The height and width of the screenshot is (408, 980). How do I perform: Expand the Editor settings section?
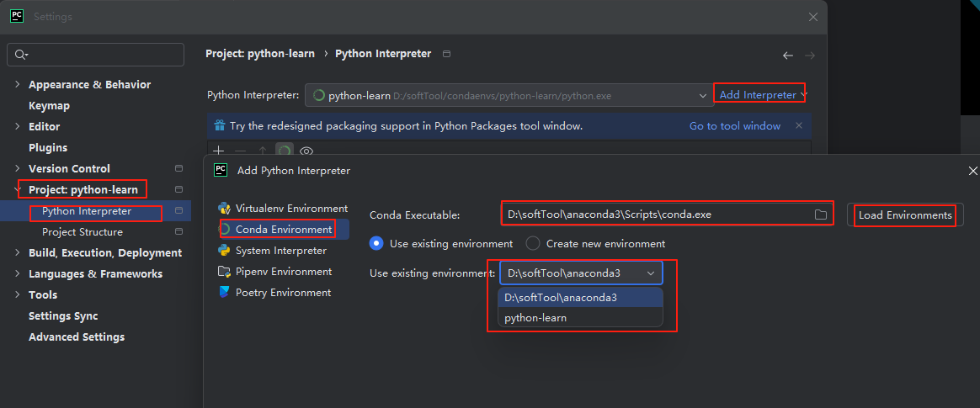click(18, 127)
